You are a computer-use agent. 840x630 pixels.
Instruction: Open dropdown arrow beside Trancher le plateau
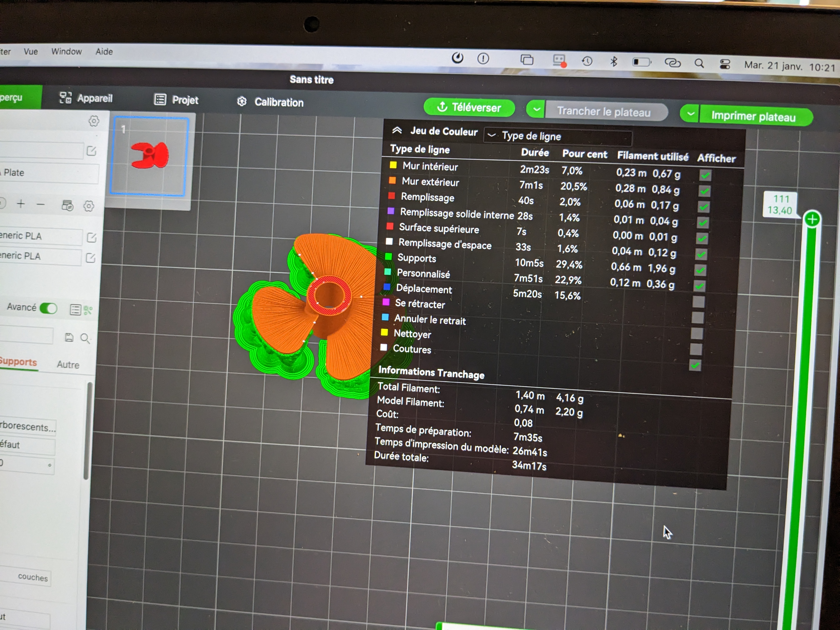[536, 110]
